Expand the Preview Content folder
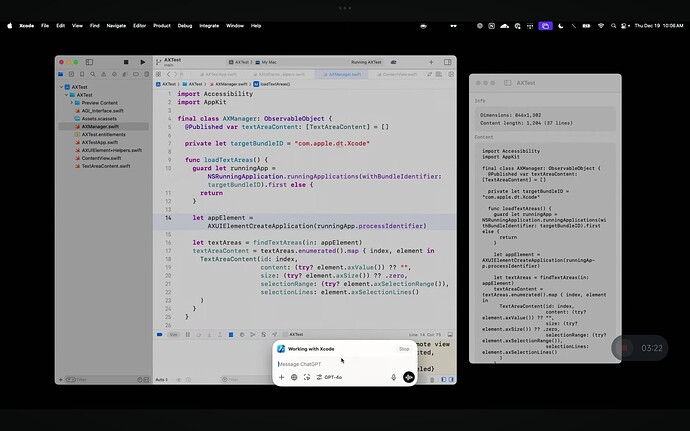Image resolution: width=690 pixels, height=431 pixels. (72, 103)
